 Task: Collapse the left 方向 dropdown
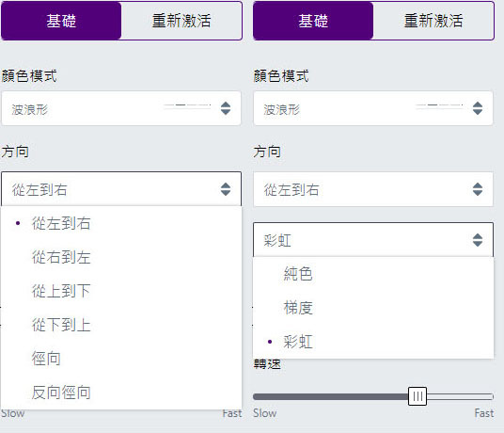(x=121, y=189)
